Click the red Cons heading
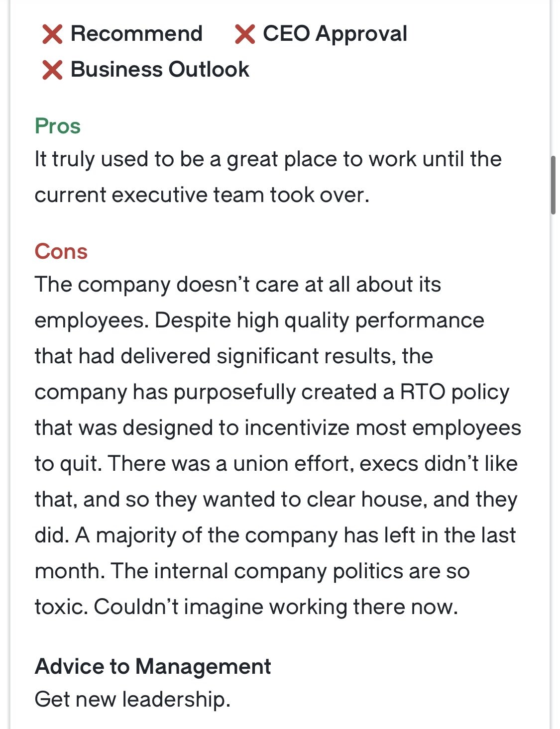The image size is (560, 729). 61,251
